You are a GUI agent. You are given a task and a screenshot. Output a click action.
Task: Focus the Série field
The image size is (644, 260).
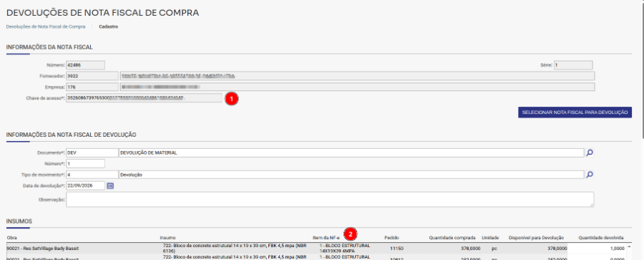coord(573,65)
